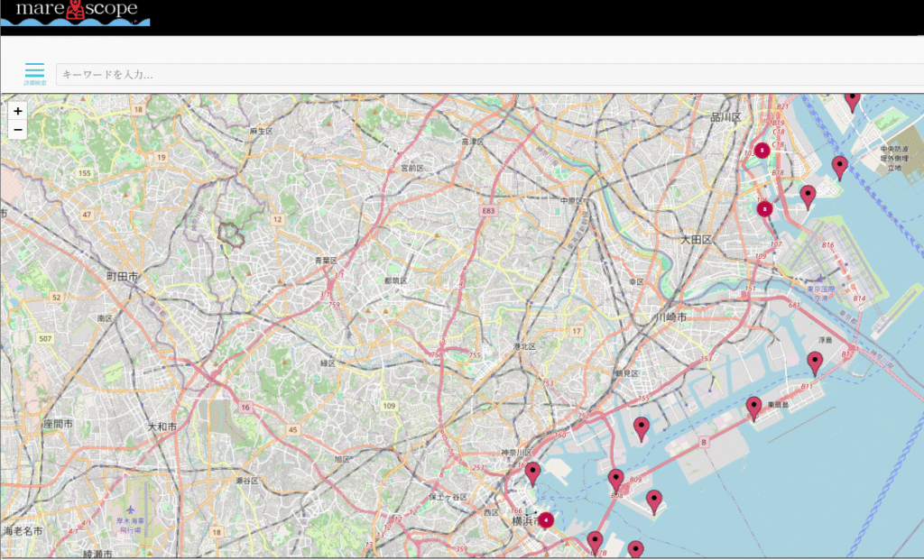Select the pin marker at the B09/B08 junction
This screenshot has width=924, height=560.
point(615,481)
